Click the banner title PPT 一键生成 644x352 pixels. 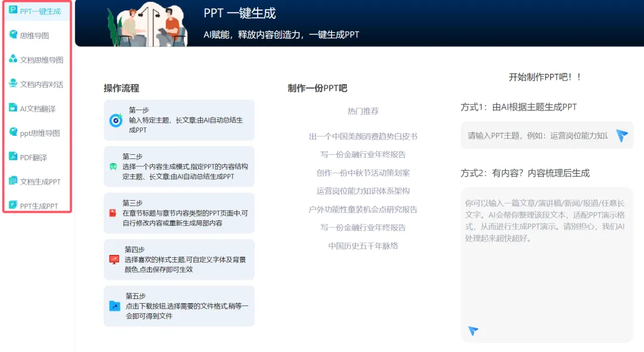pyautogui.click(x=240, y=13)
